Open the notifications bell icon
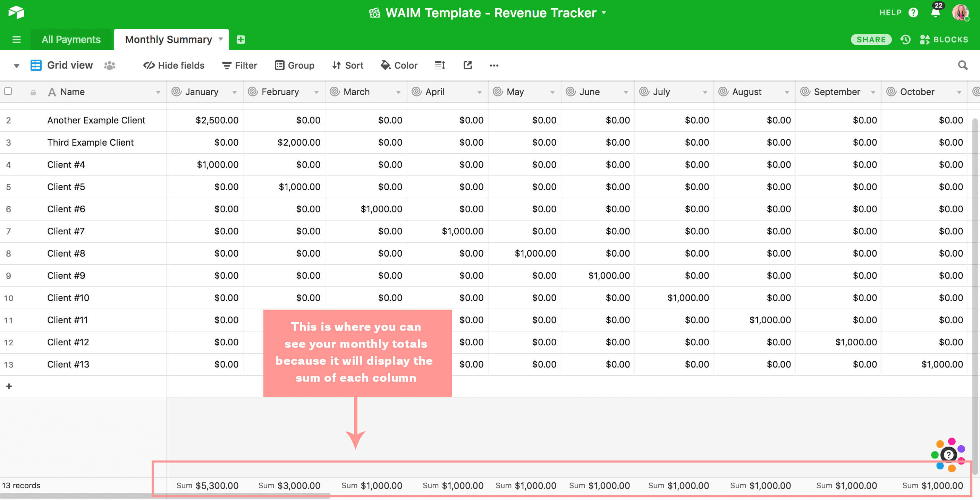This screenshot has height=500, width=980. tap(935, 12)
